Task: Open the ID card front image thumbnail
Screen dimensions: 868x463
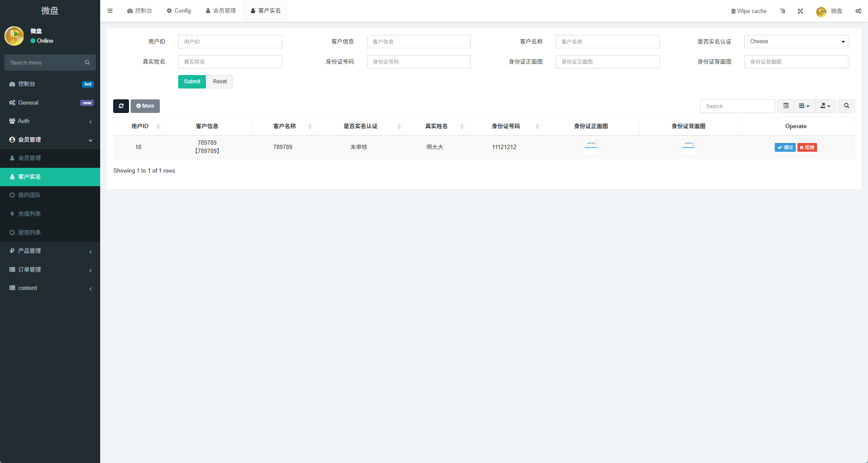Action: tap(591, 147)
